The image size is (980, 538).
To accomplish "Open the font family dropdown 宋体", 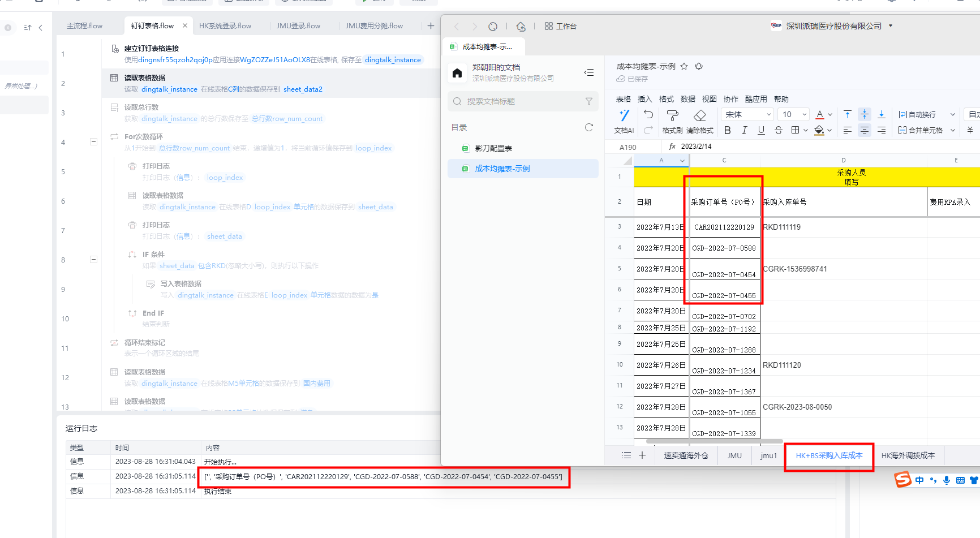I will (747, 114).
